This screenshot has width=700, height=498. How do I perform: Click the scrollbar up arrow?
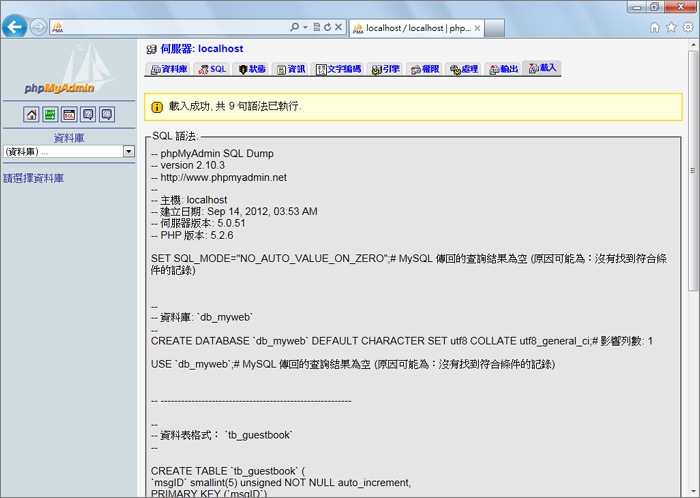click(x=693, y=45)
